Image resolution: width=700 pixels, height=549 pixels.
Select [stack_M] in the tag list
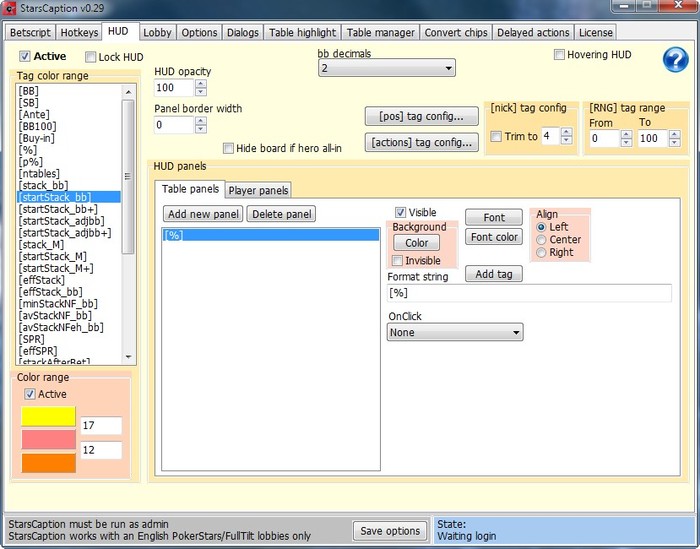coord(41,245)
